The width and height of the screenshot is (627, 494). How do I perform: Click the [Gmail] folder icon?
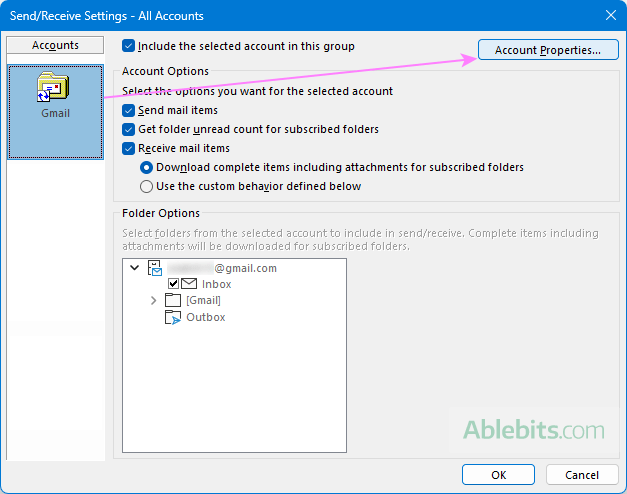point(173,300)
